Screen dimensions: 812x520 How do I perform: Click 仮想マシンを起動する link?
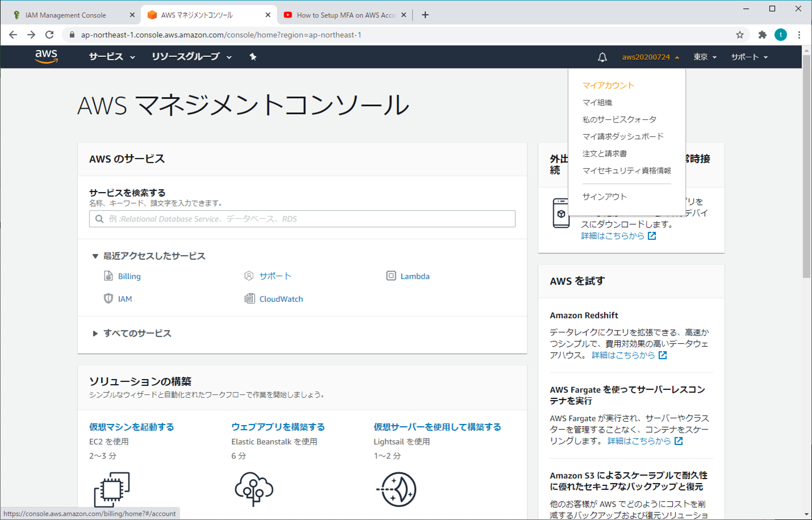click(132, 427)
